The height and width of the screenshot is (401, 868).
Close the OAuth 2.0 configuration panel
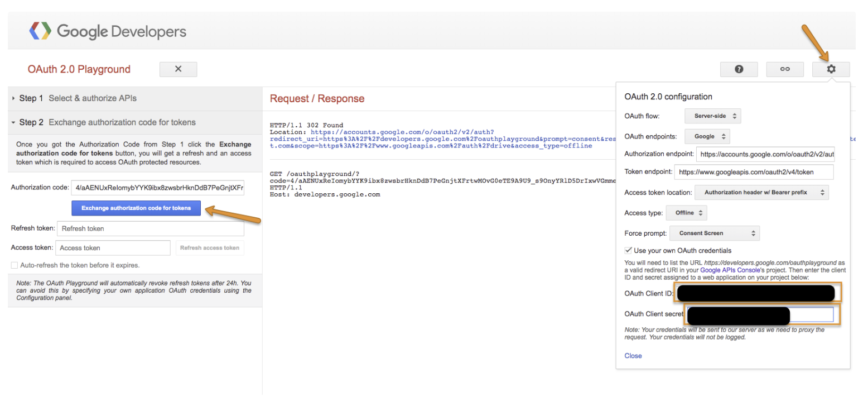[633, 356]
